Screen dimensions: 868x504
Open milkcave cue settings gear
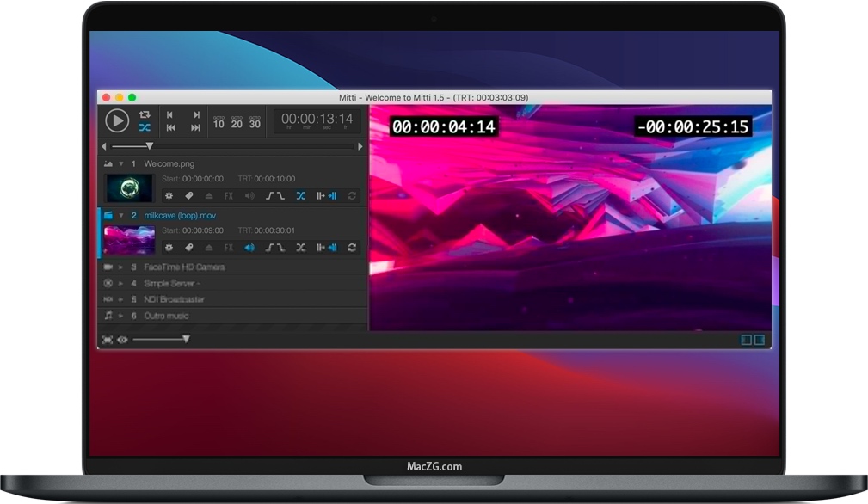(x=169, y=248)
